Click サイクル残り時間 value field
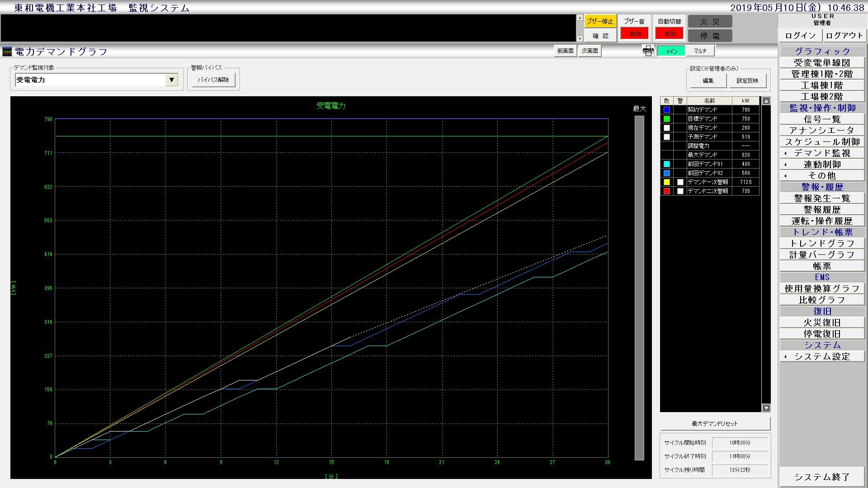The image size is (868, 488). [x=740, y=470]
